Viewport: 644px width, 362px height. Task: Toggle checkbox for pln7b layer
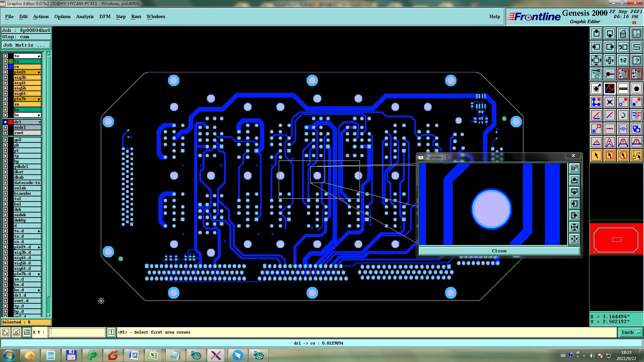5,99
